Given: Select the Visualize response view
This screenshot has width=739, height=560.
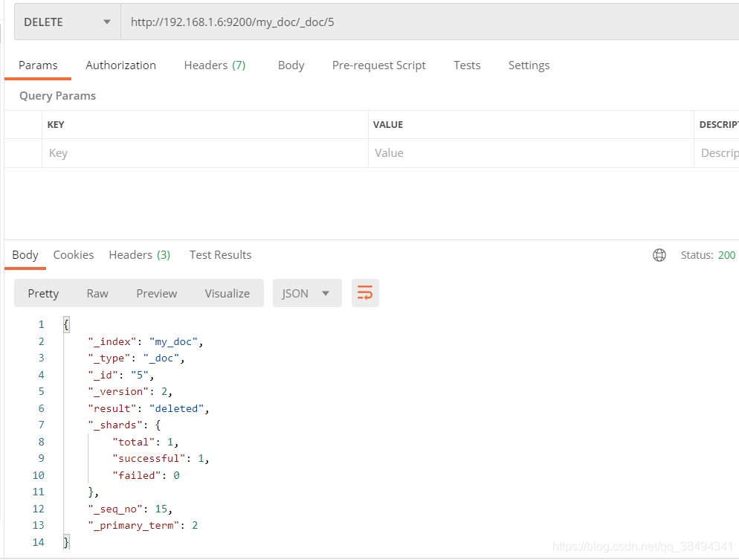Looking at the screenshot, I should [x=227, y=294].
